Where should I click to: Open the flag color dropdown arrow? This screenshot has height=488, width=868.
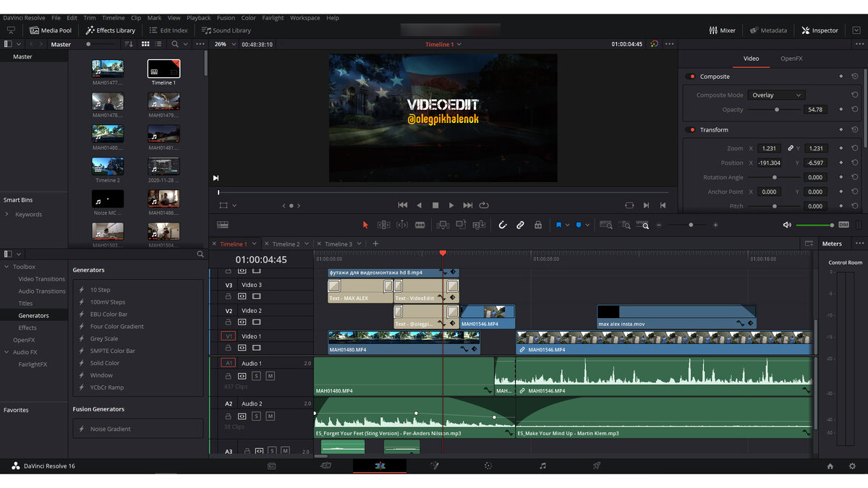click(568, 225)
